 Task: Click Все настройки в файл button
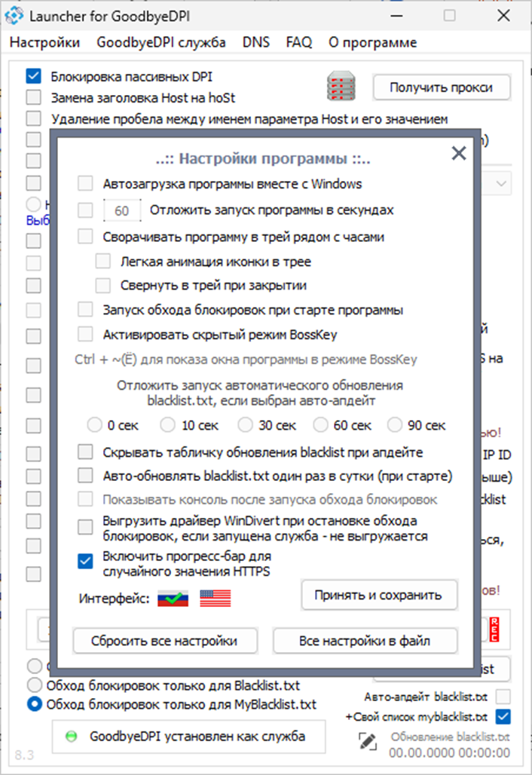click(x=365, y=641)
